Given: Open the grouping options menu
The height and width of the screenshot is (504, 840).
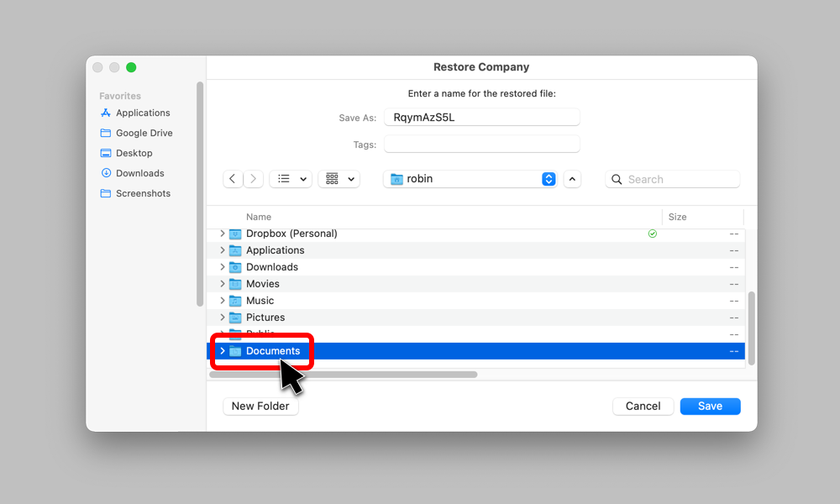Looking at the screenshot, I should pos(339,179).
